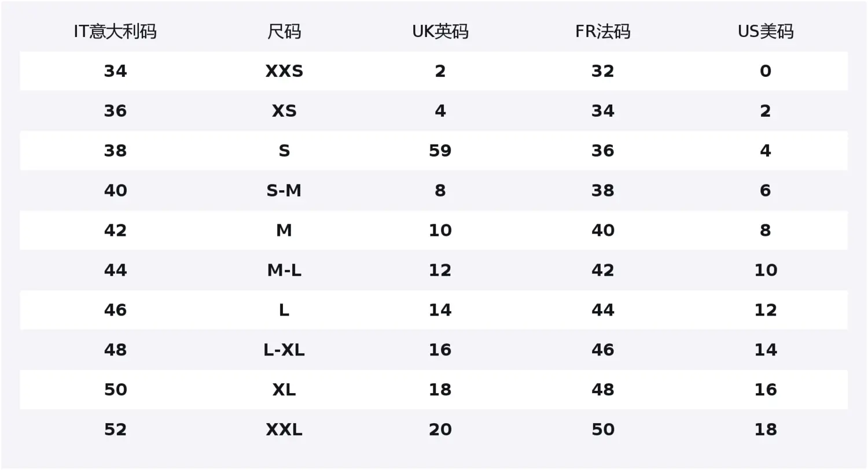This screenshot has height=470, width=868.
Task: Click the US美码 column header
Action: coord(766,31)
